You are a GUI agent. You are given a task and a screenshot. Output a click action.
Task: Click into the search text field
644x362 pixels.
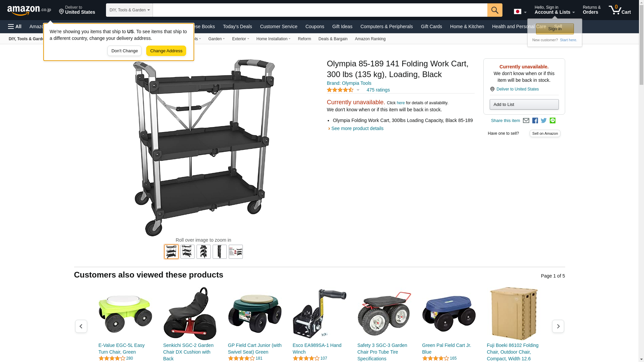(320, 10)
